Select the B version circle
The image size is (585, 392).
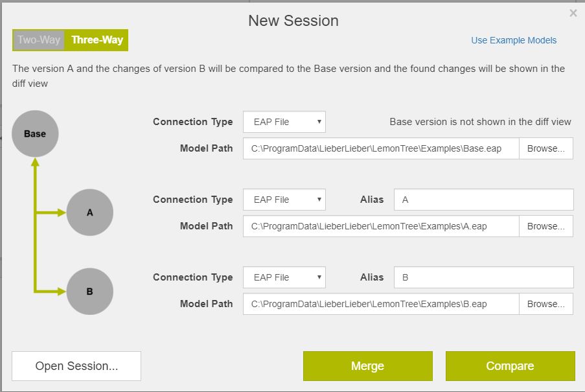coord(89,291)
